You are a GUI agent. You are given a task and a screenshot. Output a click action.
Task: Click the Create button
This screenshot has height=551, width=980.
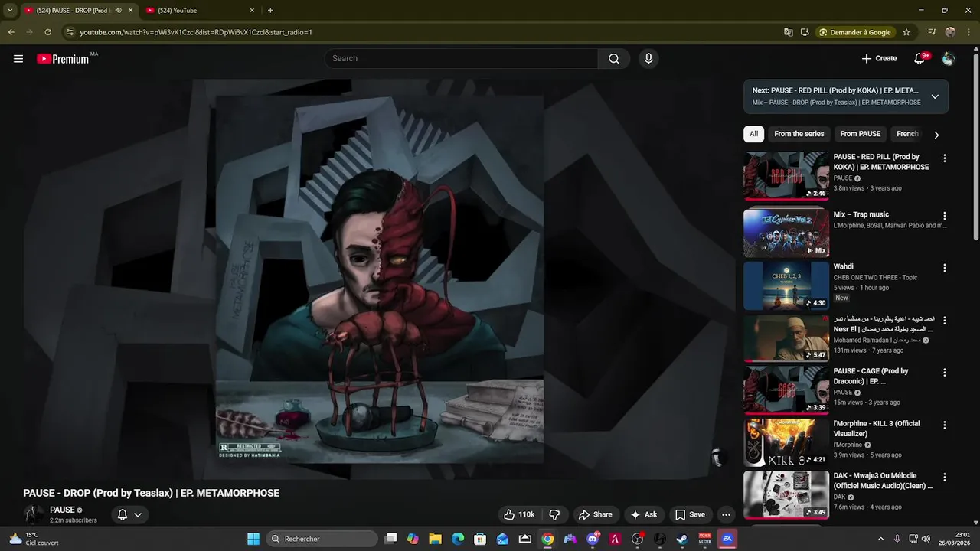pos(879,59)
